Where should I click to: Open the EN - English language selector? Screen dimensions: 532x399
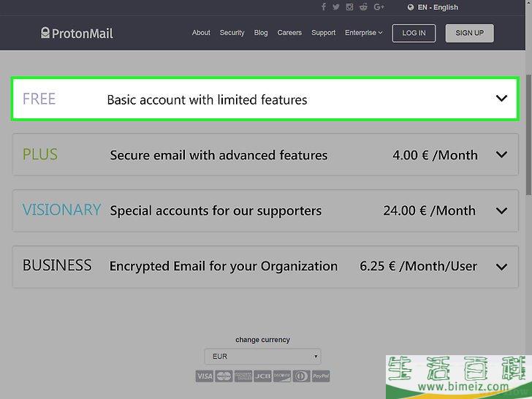[433, 7]
